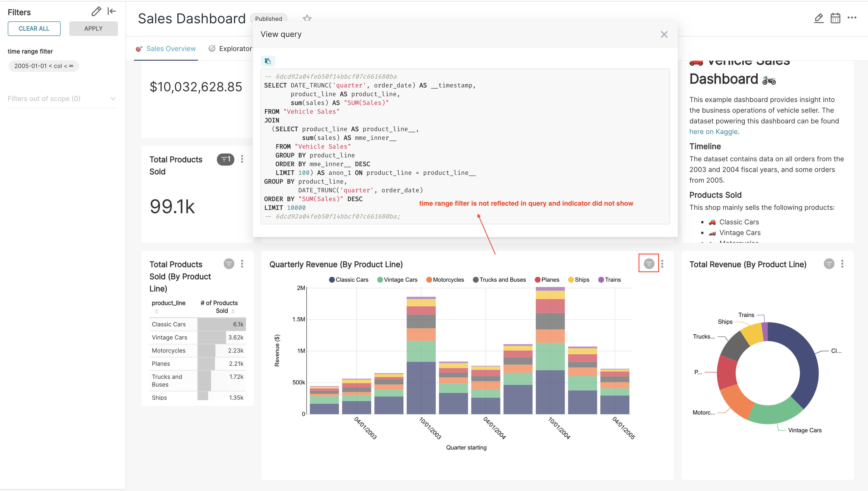This screenshot has width=868, height=491.
Task: Sort table by product_line column
Action: coord(168,303)
